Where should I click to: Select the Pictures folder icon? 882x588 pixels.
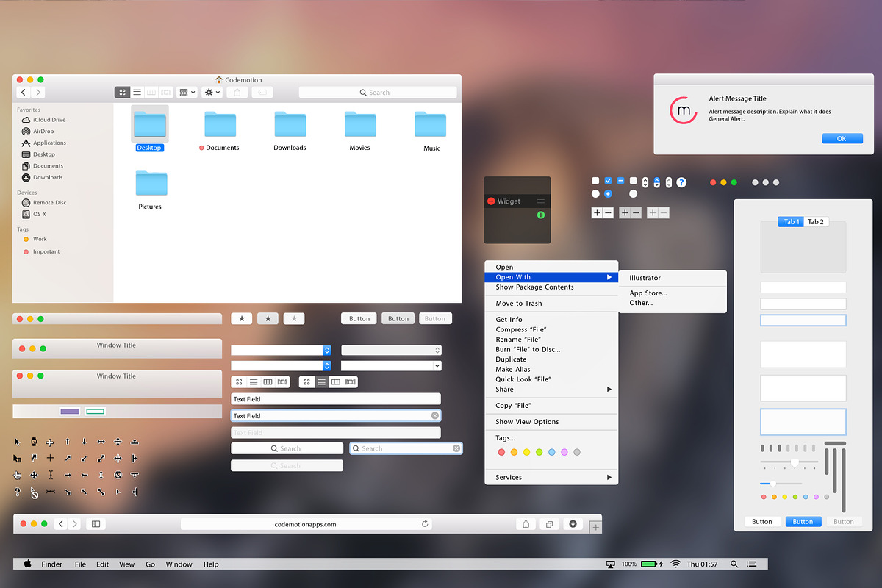[x=151, y=183]
